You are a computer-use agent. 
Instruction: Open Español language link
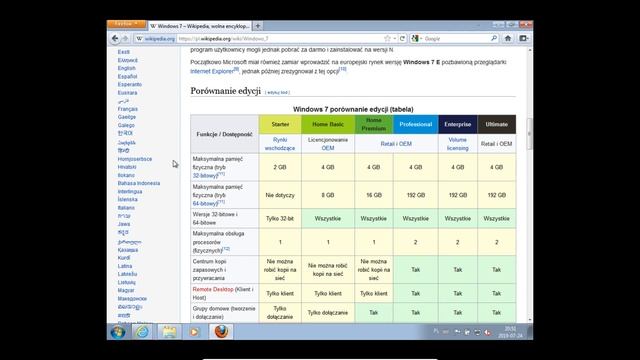(x=127, y=76)
